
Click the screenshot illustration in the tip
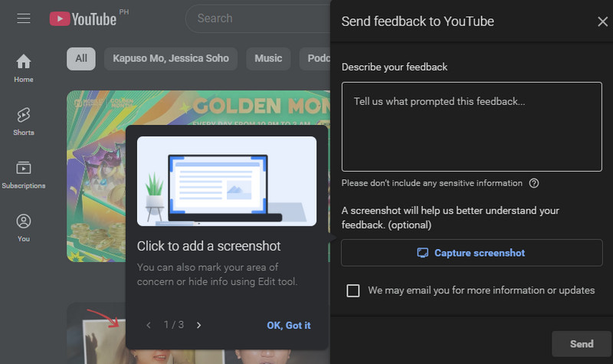click(x=227, y=181)
